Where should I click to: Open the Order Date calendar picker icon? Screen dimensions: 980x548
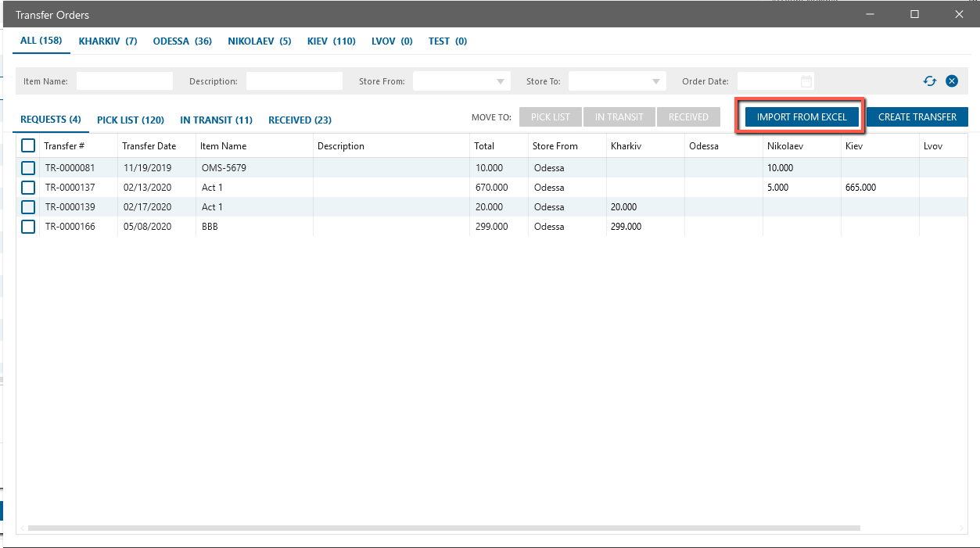806,81
